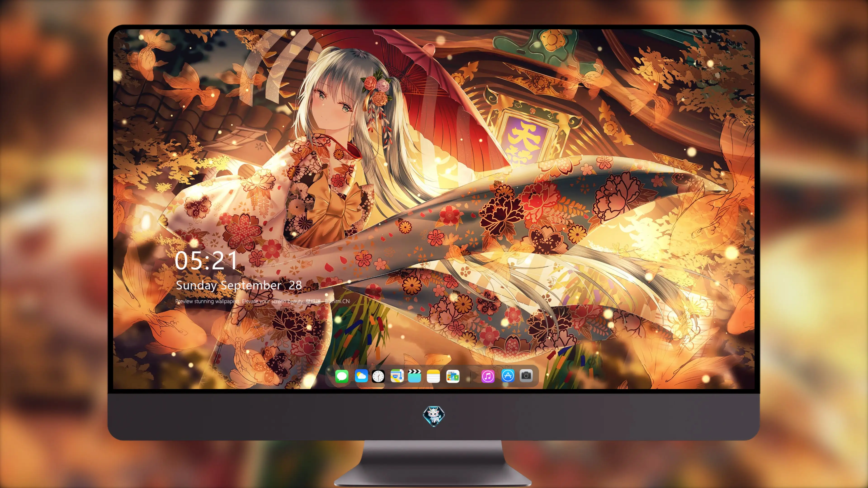Launch the Videos clapperboard app
This screenshot has width=868, height=488.
(x=415, y=376)
